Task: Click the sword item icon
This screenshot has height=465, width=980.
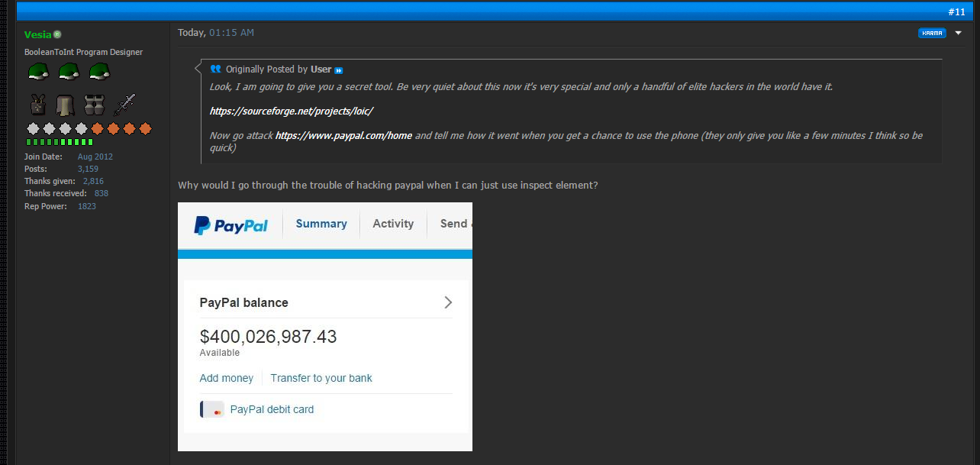Action: coord(124,105)
